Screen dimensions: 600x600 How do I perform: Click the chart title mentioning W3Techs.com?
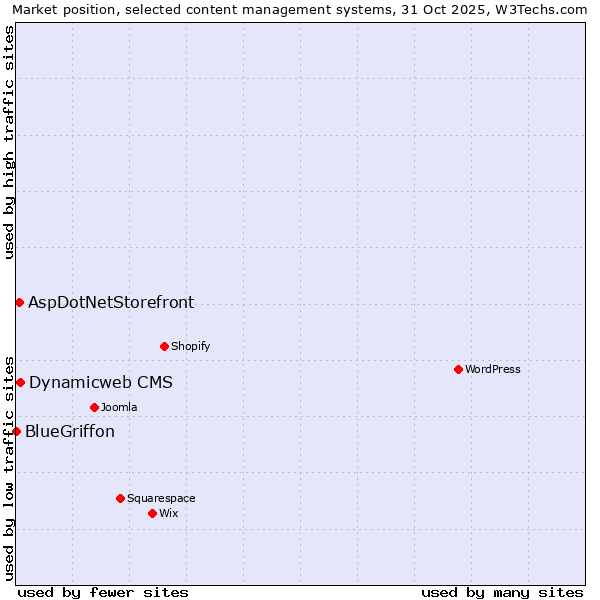pos(300,9)
